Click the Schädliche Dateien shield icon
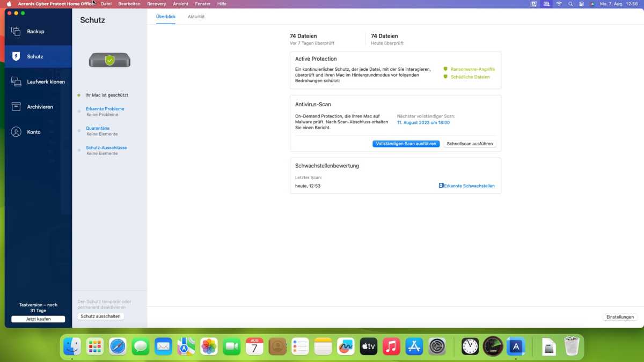The width and height of the screenshot is (644, 362). (x=445, y=77)
